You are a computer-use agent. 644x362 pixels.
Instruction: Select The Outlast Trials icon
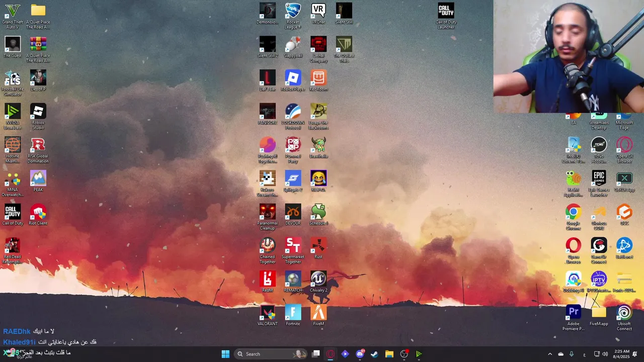pyautogui.click(x=344, y=50)
